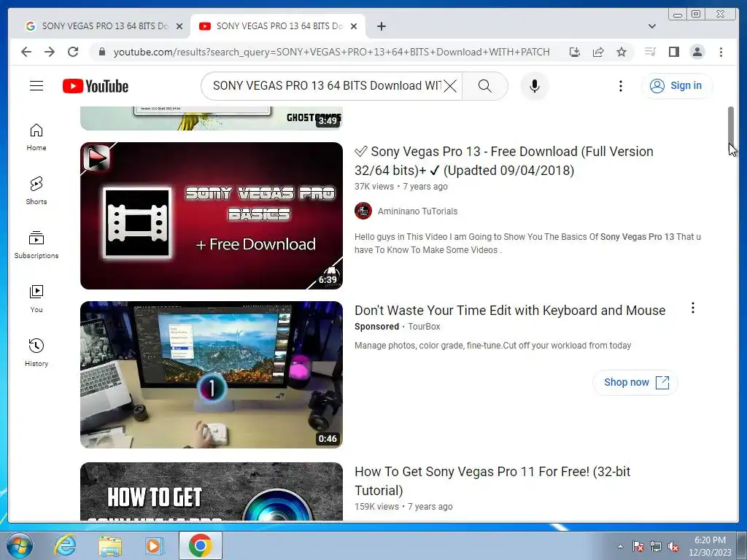747x560 pixels.
Task: Open a new browser tab
Action: point(381,26)
